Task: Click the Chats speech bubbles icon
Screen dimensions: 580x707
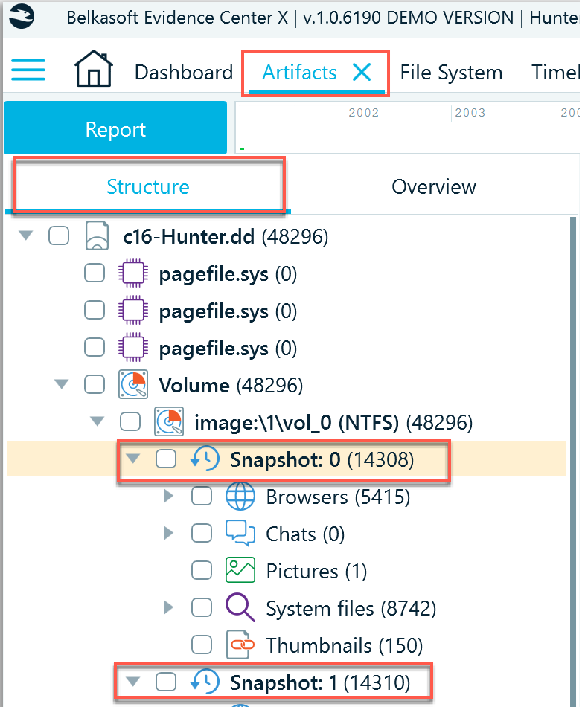Action: coord(240,533)
